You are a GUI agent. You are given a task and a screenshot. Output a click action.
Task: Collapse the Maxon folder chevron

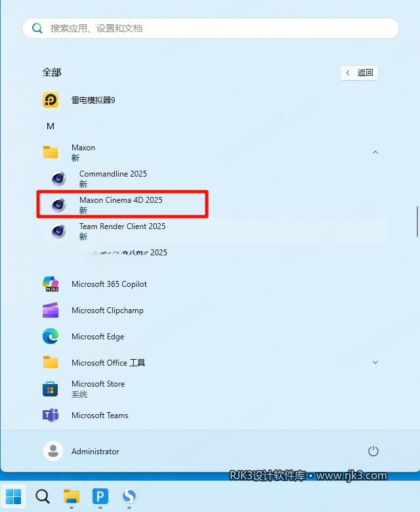(x=375, y=152)
